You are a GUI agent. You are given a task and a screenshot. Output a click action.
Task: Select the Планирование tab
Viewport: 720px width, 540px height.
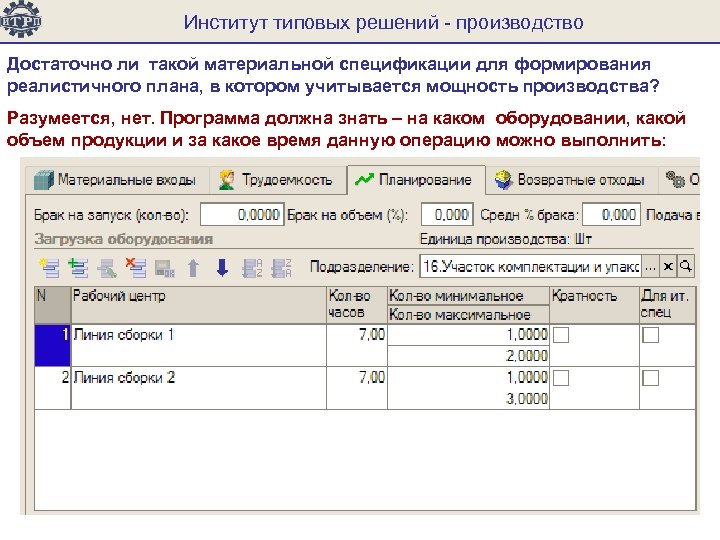click(x=416, y=180)
